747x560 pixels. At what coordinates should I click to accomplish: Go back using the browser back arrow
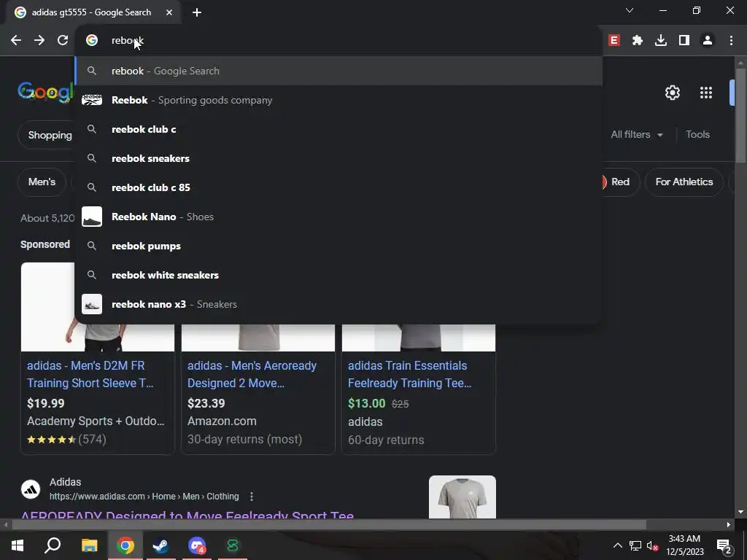point(16,41)
